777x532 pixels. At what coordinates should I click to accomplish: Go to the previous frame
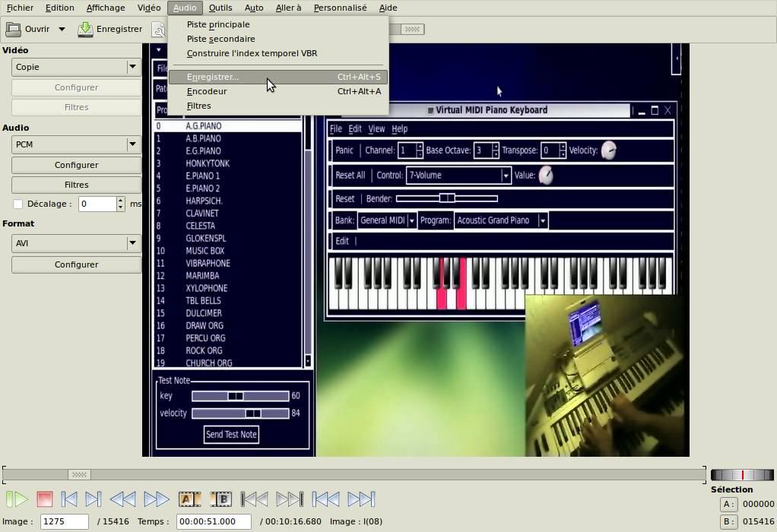click(69, 499)
